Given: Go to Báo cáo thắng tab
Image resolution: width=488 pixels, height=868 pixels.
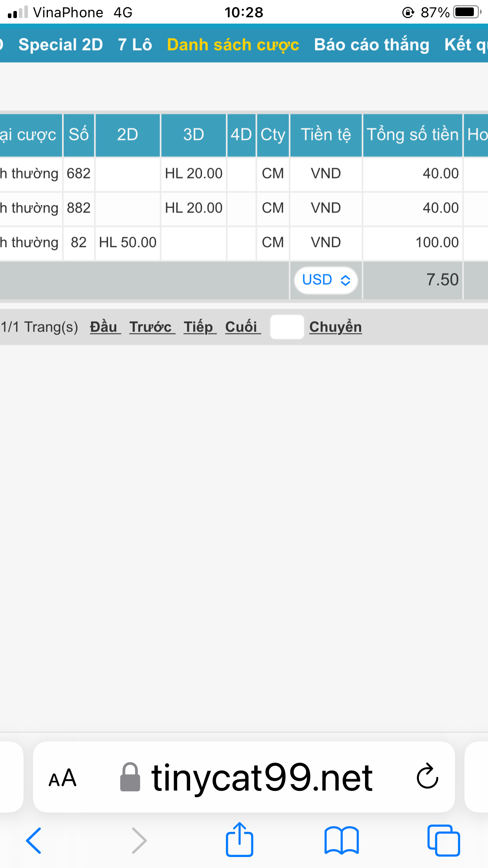Looking at the screenshot, I should pyautogui.click(x=372, y=44).
